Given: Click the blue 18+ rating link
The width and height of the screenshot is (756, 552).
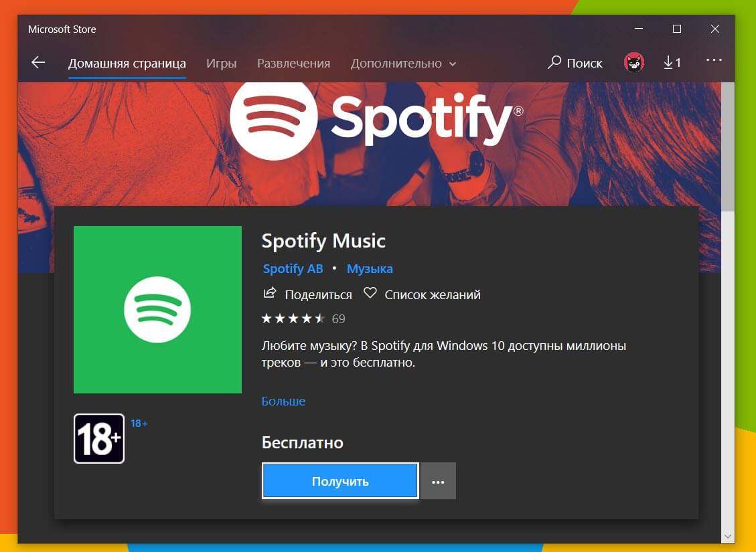Looking at the screenshot, I should [x=139, y=424].
